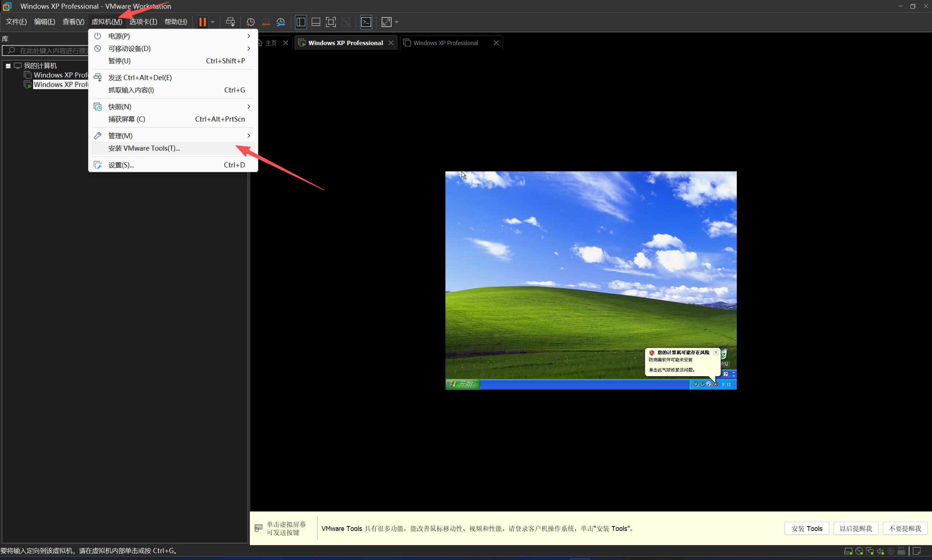
Task: Take a snapshot using the clock-plus icon
Action: coord(250,22)
